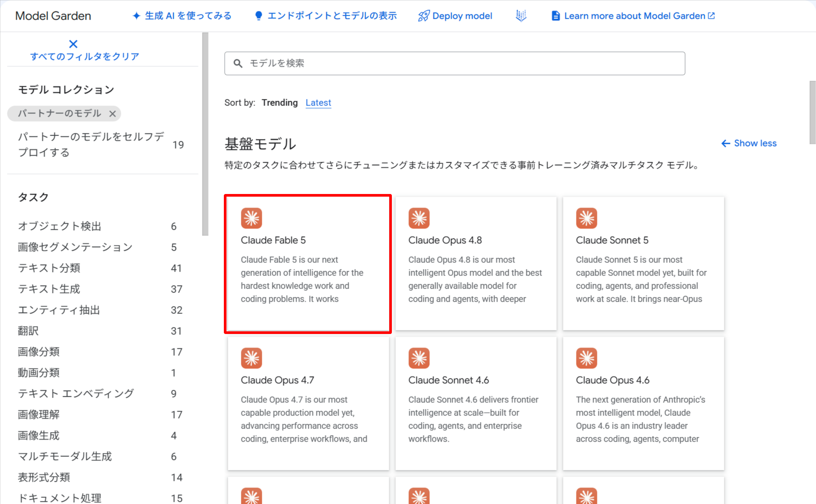Click the Claude Opus 4.8 logo icon
Image resolution: width=816 pixels, height=504 pixels.
[419, 218]
